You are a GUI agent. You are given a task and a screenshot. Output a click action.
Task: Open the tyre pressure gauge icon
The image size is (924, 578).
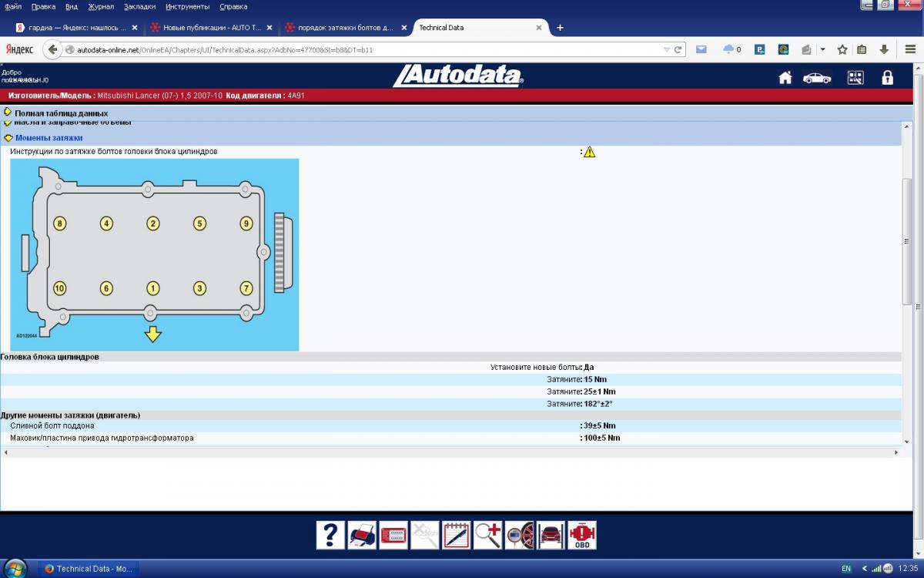(x=520, y=535)
